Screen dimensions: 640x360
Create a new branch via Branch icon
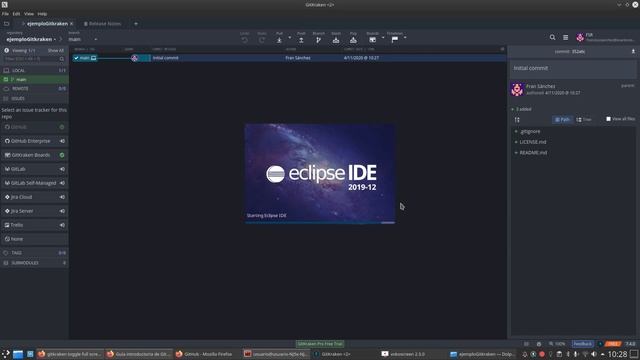click(318, 40)
